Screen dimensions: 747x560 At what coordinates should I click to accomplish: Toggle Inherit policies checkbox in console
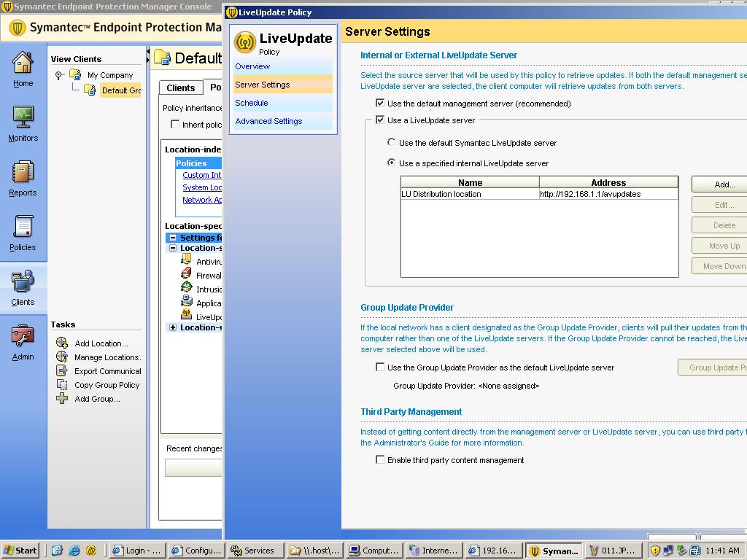point(175,124)
